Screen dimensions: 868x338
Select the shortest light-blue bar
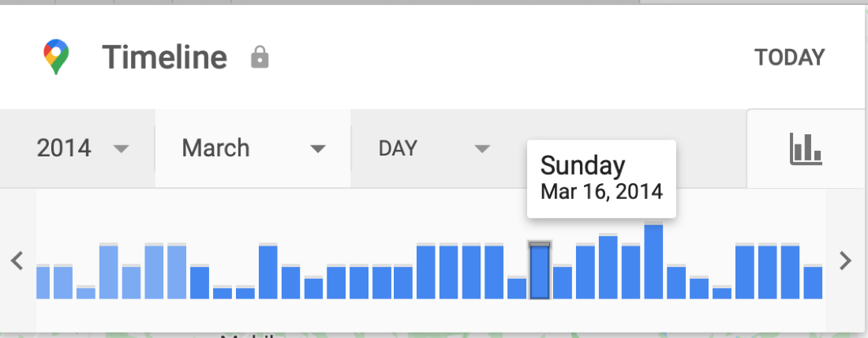[x=86, y=292]
